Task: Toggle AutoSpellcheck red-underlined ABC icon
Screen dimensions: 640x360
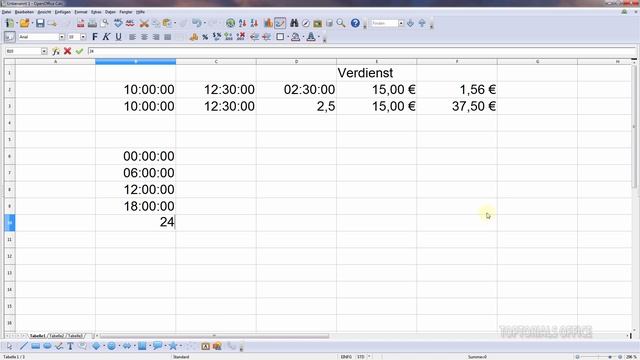Action: pos(130,23)
